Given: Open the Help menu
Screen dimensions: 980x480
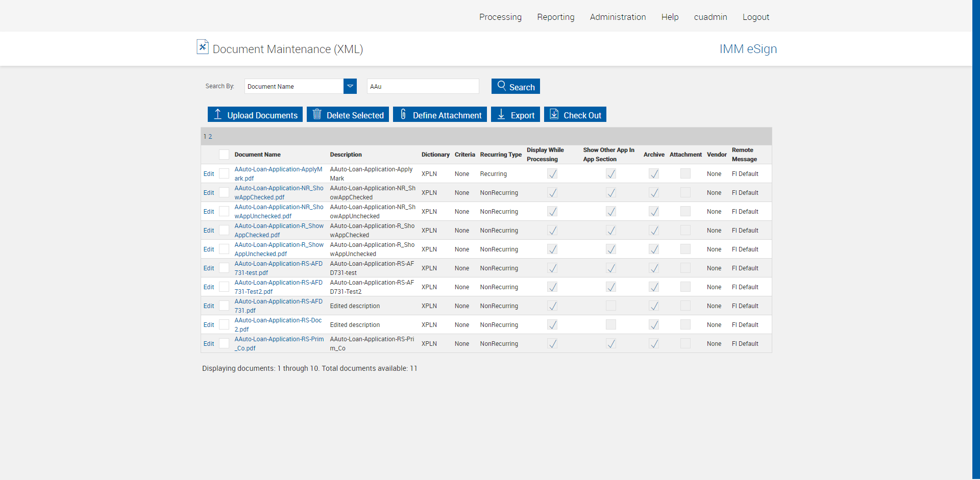Looking at the screenshot, I should pos(670,17).
